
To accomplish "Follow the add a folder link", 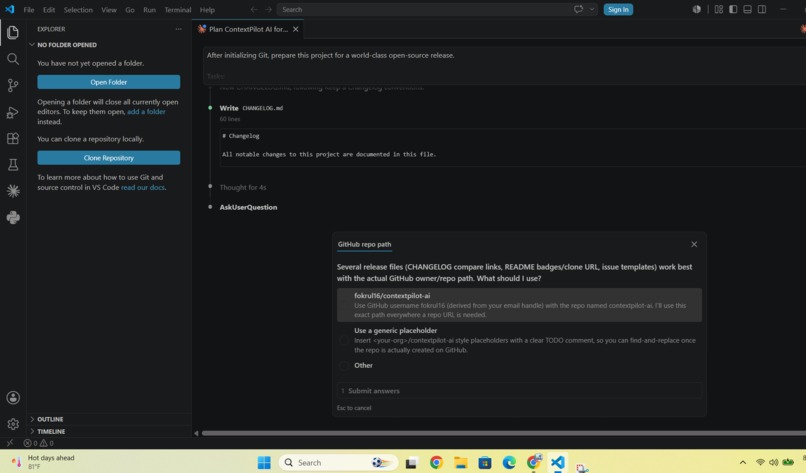I will point(146,112).
